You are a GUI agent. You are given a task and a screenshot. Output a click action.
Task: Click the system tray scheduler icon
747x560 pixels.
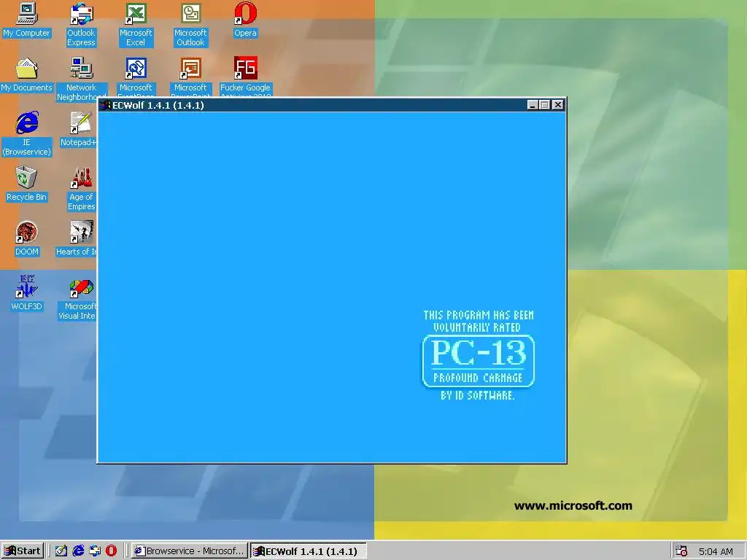coord(682,551)
